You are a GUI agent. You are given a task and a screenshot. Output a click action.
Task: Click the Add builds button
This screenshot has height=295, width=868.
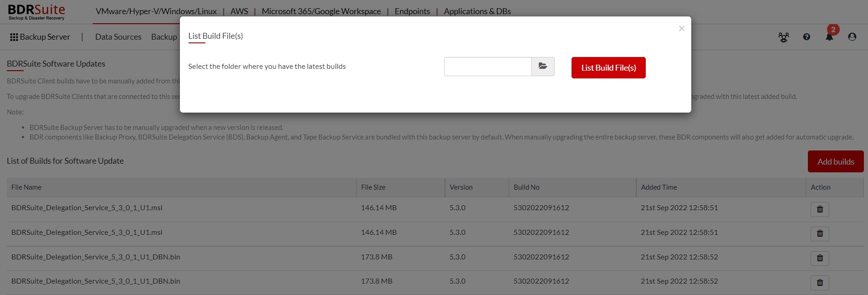pos(836,161)
